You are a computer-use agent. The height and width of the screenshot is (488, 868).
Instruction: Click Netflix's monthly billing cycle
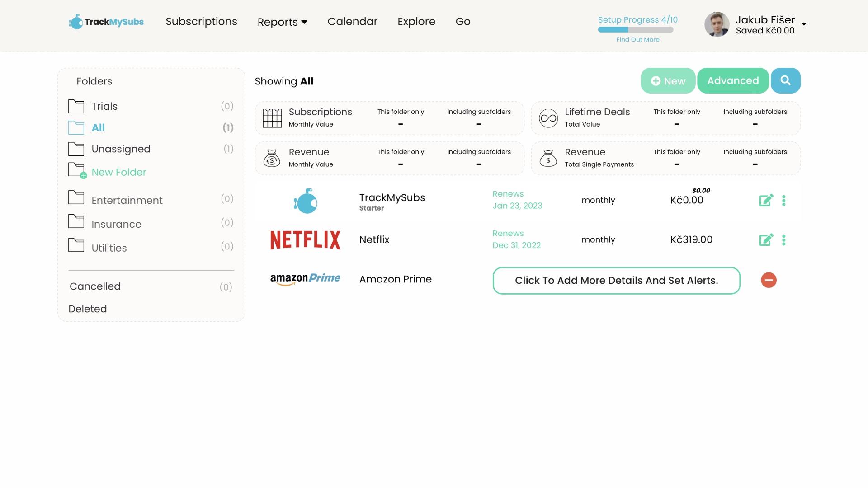[x=598, y=240]
